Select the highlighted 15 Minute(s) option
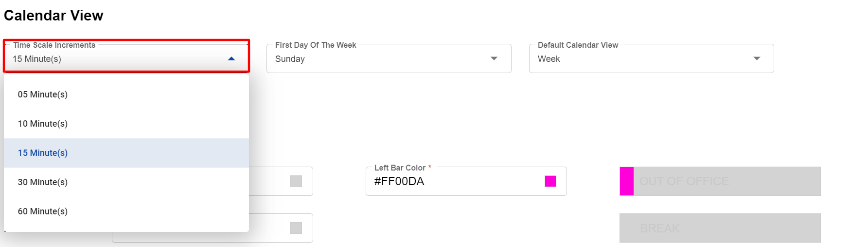 click(43, 153)
